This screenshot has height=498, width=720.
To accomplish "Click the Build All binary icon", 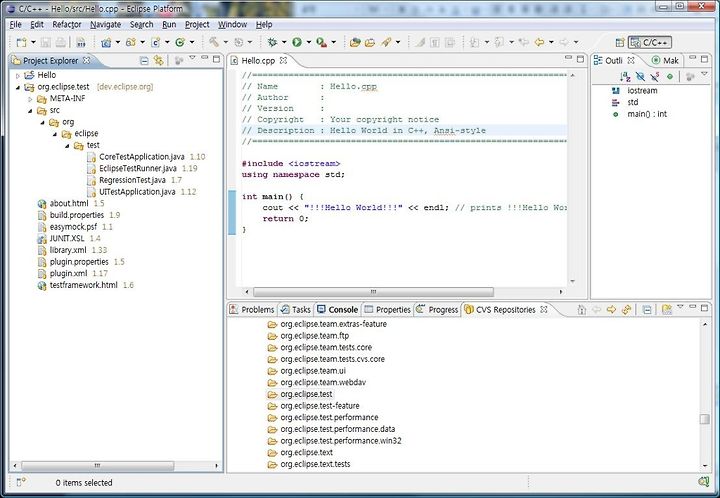I will tap(81, 42).
